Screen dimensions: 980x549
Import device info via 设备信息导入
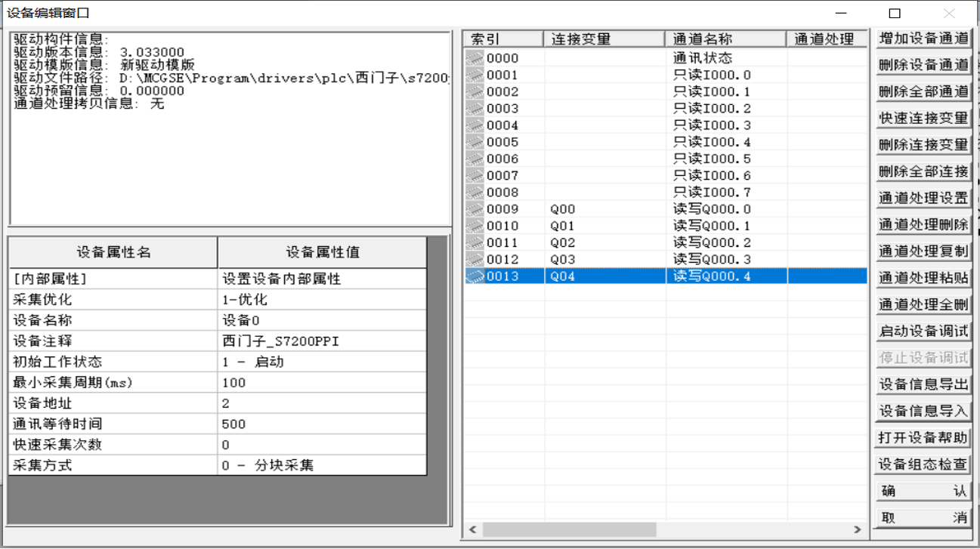point(923,411)
